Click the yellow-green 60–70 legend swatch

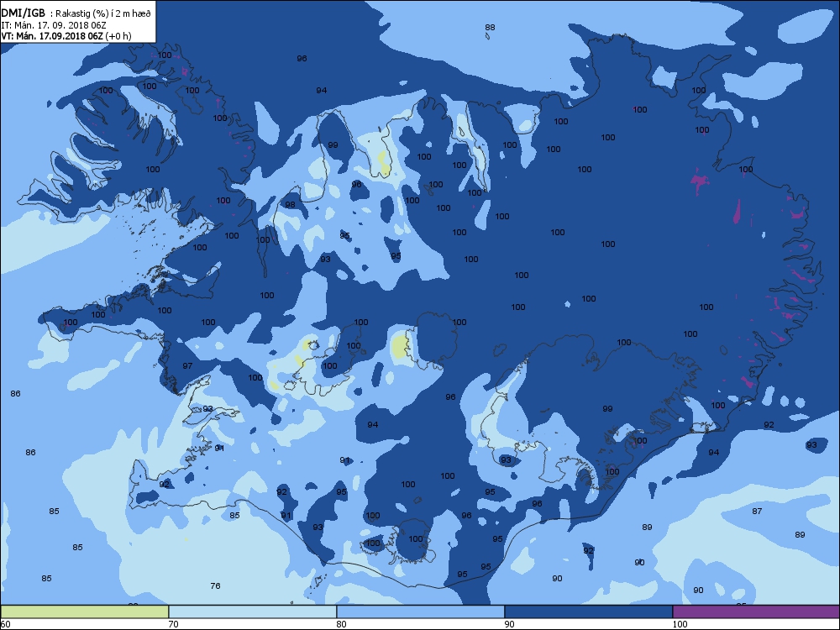tap(85, 612)
